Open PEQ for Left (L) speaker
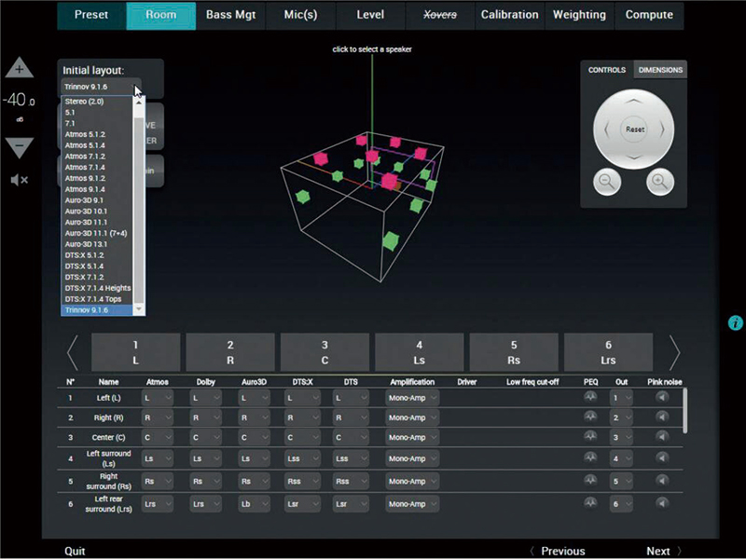 (x=589, y=397)
